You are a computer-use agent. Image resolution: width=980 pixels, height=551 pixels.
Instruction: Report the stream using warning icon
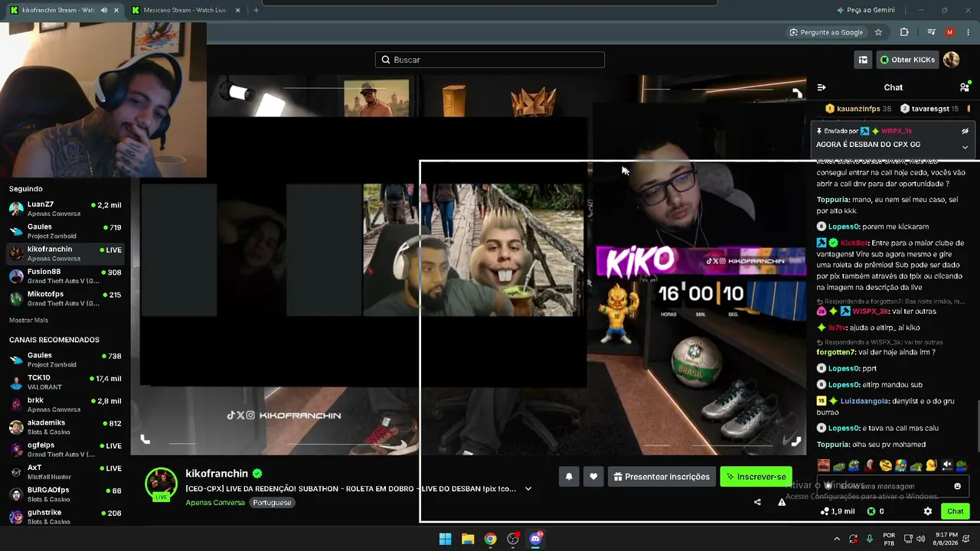coord(782,502)
